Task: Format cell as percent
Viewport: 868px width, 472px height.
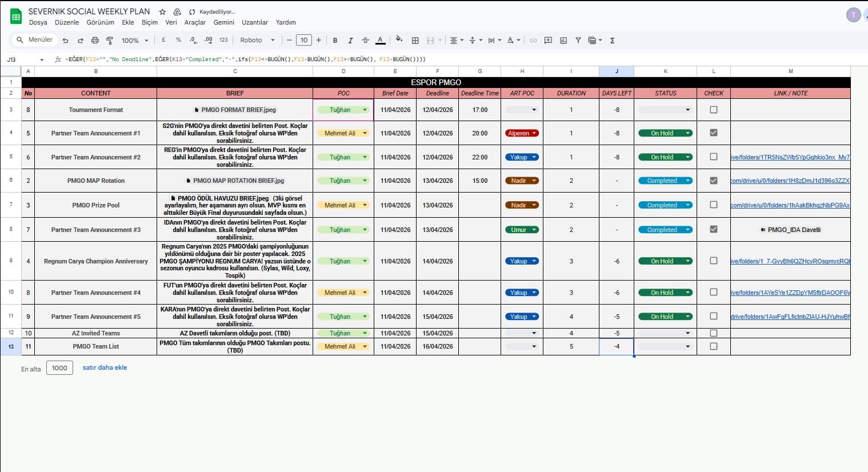Action: pos(178,40)
